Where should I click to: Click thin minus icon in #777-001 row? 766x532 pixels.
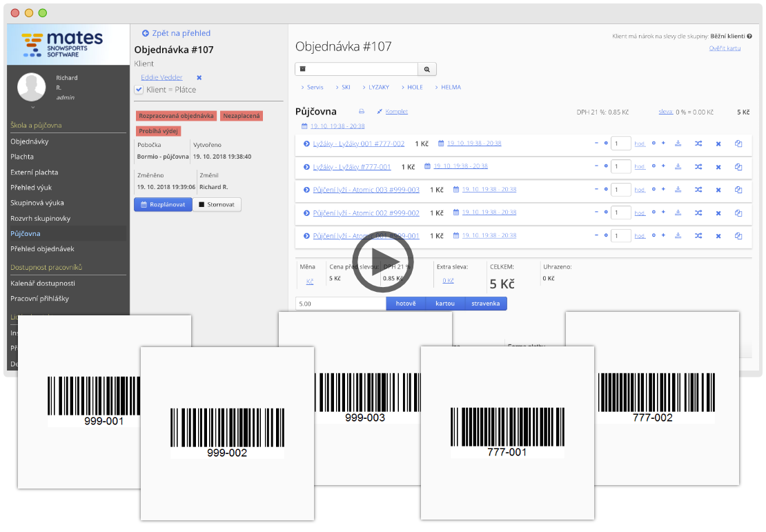coord(596,166)
